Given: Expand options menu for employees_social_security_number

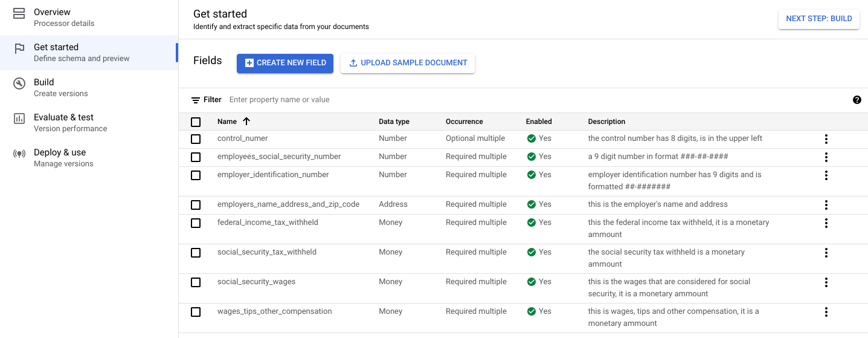Looking at the screenshot, I should [826, 157].
